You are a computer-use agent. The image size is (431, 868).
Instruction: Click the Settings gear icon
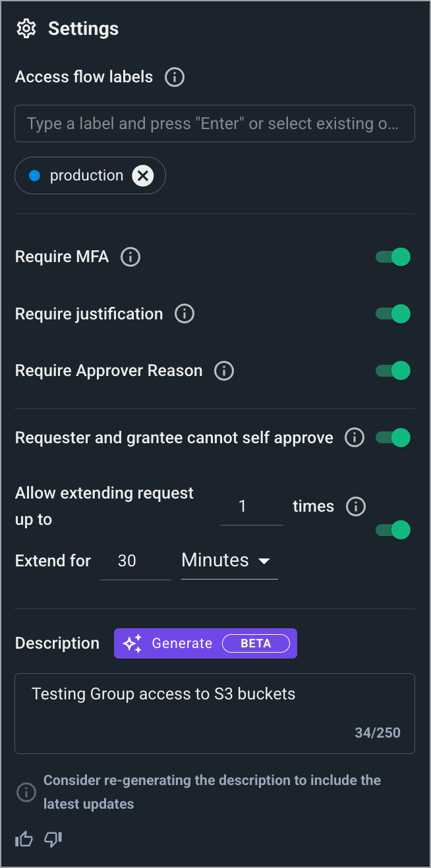26,29
